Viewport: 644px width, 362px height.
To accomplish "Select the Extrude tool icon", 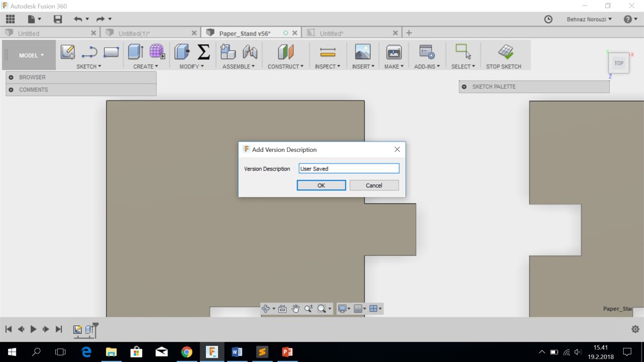I will coord(135,52).
